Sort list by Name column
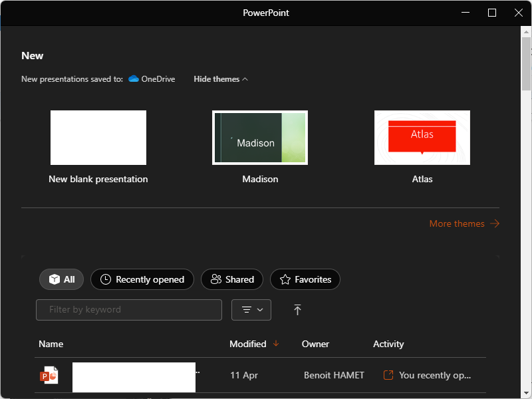Image resolution: width=532 pixels, height=399 pixels. (51, 344)
